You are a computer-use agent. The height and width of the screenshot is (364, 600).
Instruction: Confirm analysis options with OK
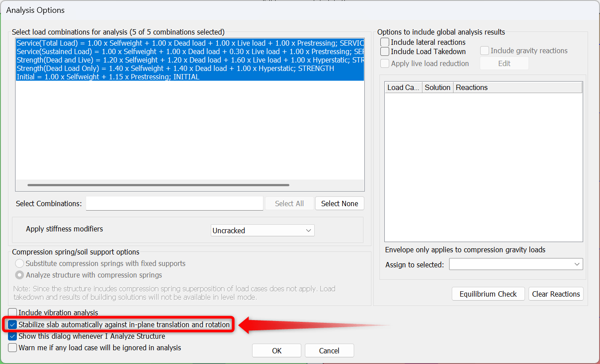276,350
